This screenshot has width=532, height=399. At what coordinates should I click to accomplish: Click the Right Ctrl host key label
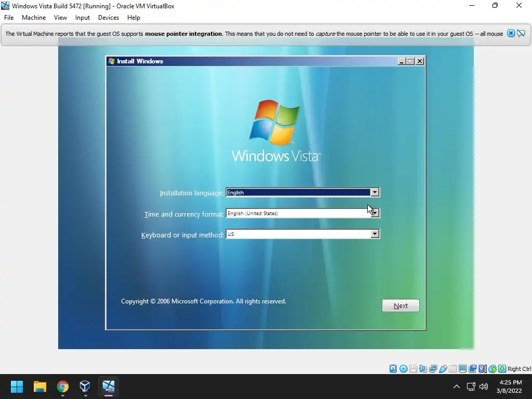coord(519,369)
